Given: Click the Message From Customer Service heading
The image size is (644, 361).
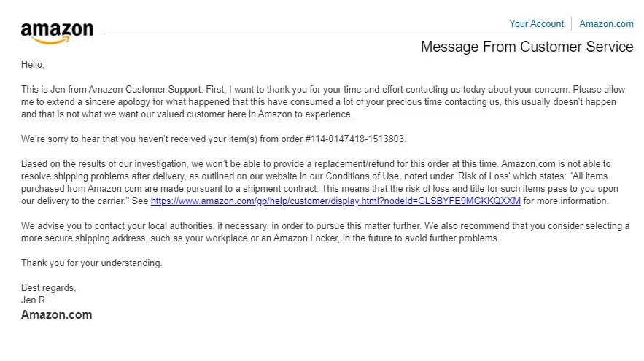Looking at the screenshot, I should tap(527, 47).
